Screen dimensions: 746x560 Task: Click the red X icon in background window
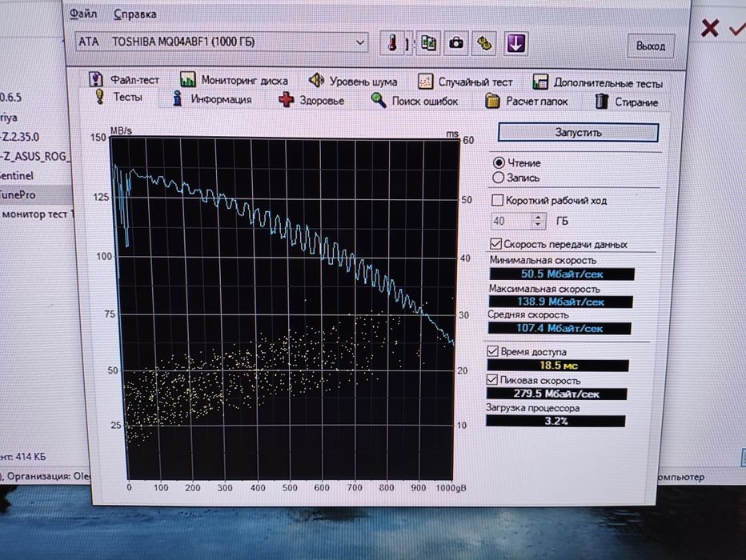click(710, 29)
